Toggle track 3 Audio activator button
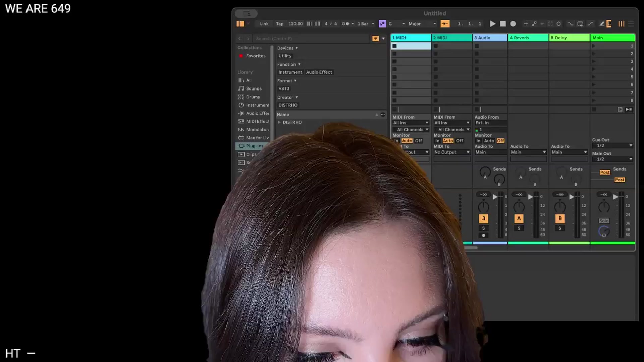644x362 pixels. click(x=483, y=218)
